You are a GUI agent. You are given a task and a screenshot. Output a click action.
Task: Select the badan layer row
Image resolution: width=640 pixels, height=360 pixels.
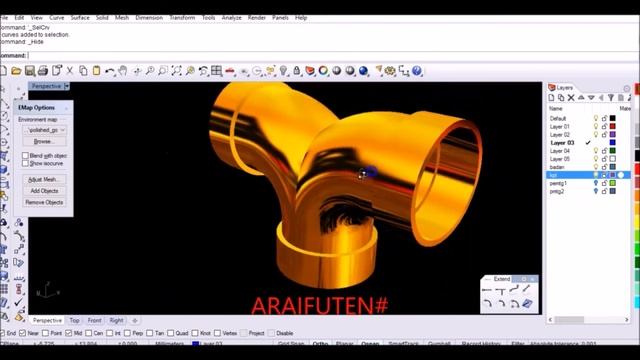(x=588, y=167)
